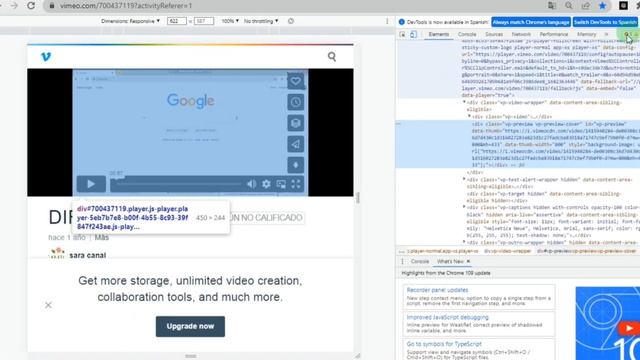Toggle picture-in-picture mode on player
Image resolution: width=640 pixels, height=360 pixels.
point(281,184)
